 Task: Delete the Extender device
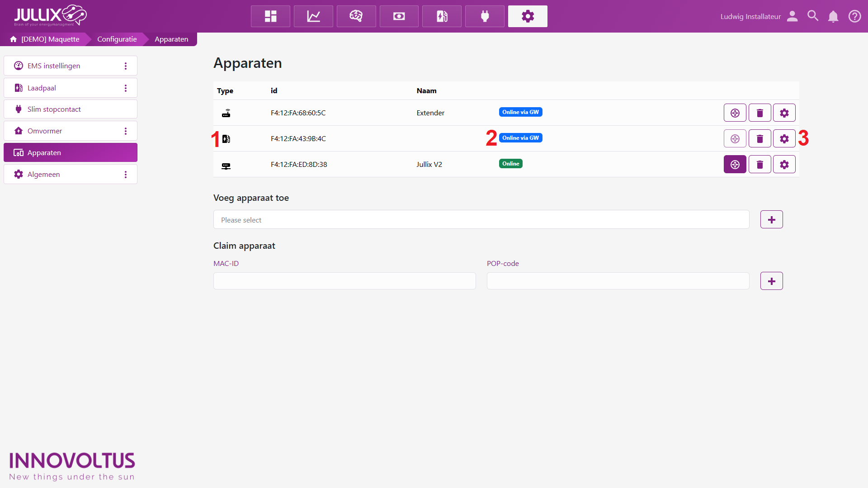click(x=759, y=113)
